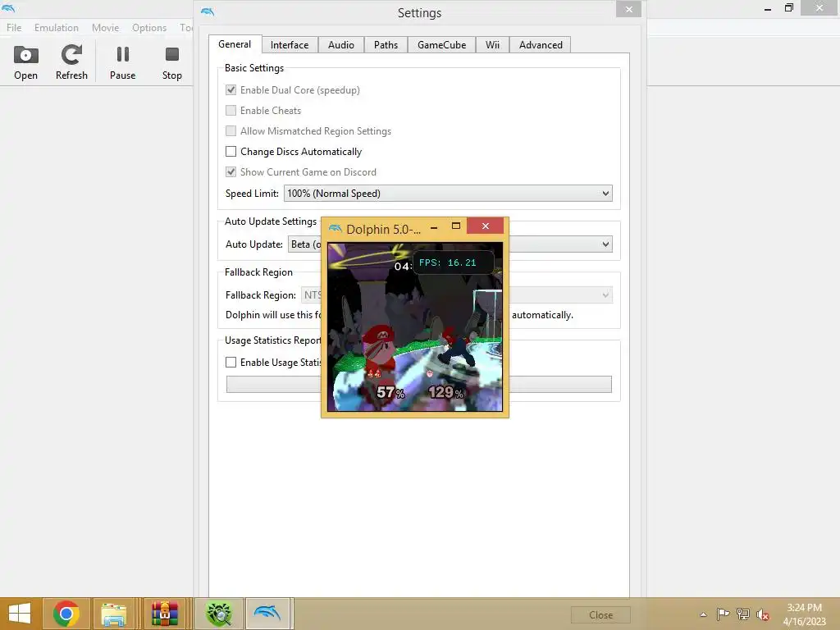840x630 pixels.
Task: Restore down the main Dolphin window
Action: coord(788,8)
